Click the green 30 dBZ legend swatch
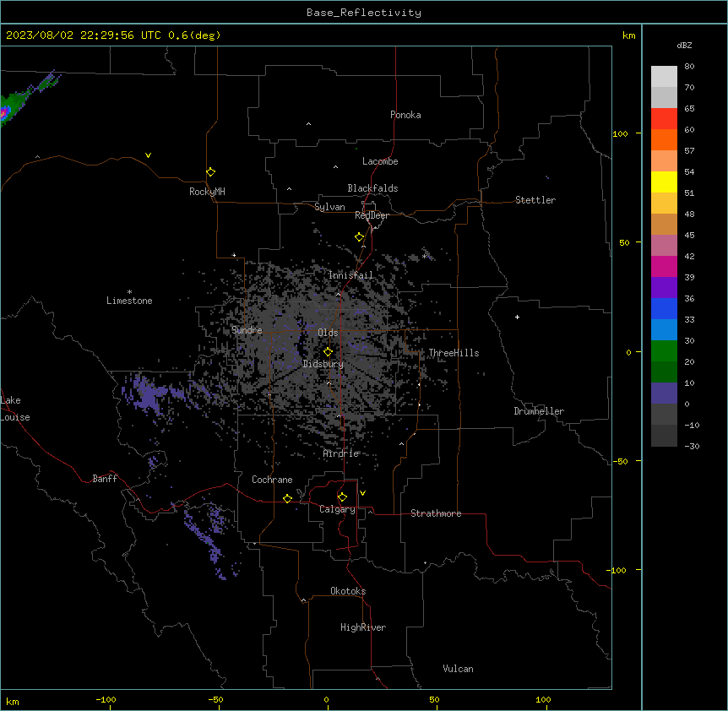This screenshot has width=728, height=711. tap(664, 351)
